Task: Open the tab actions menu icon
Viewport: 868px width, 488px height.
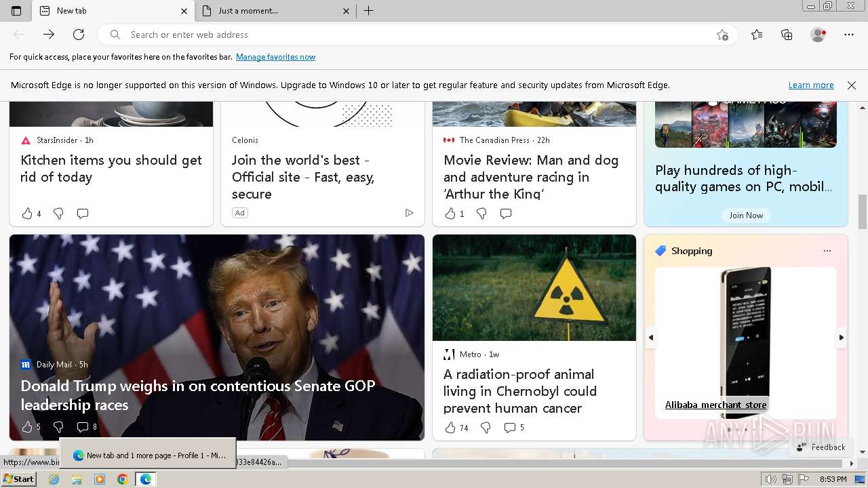Action: [x=16, y=11]
